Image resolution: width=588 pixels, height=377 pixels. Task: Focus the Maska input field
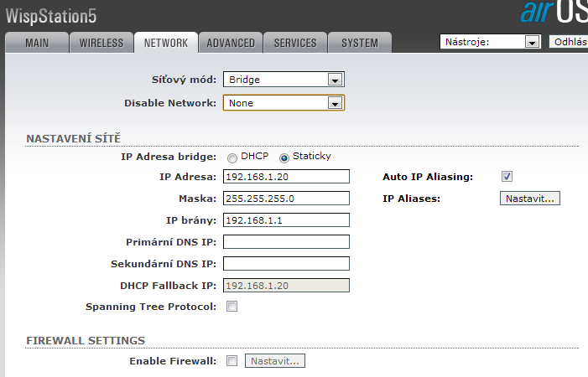coord(286,199)
